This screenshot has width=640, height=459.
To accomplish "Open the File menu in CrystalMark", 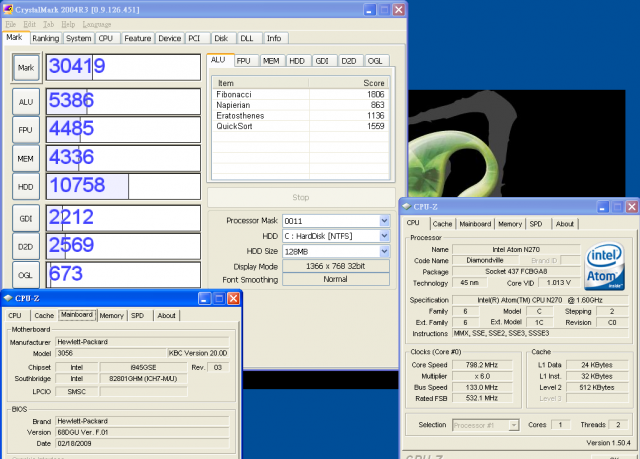I will coord(11,24).
